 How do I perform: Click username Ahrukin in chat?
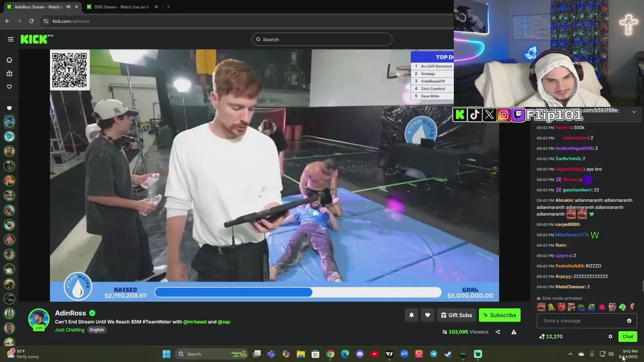tap(564, 200)
